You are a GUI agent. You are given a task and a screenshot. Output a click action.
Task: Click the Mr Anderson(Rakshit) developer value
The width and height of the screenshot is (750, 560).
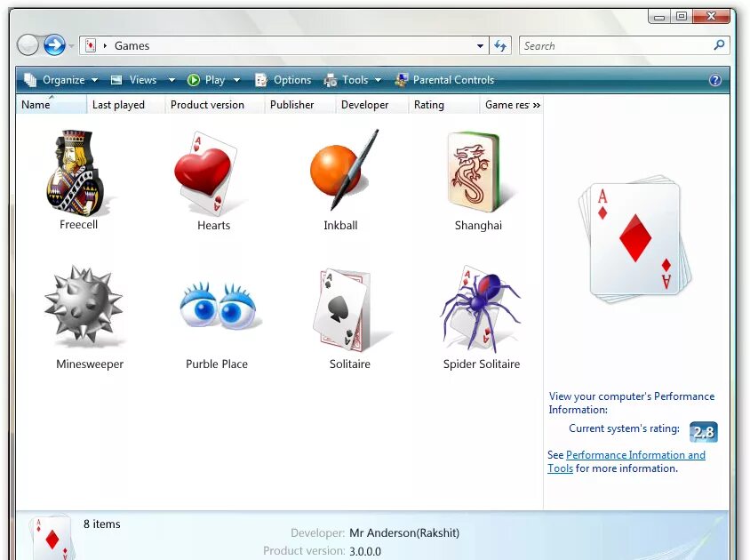(404, 532)
